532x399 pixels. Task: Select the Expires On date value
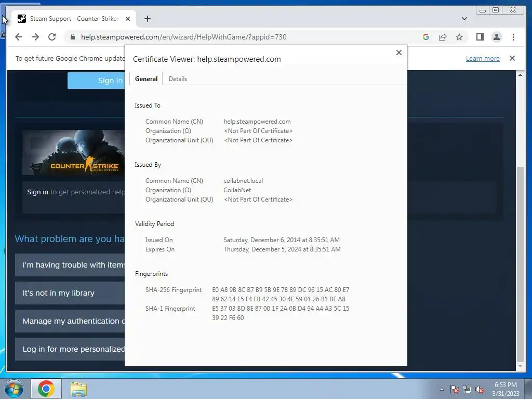point(282,249)
